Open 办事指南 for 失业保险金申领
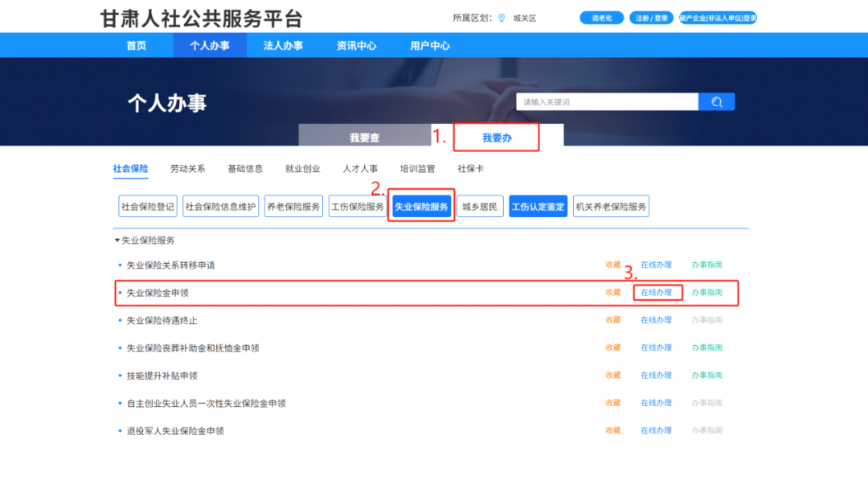The height and width of the screenshot is (489, 868). click(x=707, y=293)
